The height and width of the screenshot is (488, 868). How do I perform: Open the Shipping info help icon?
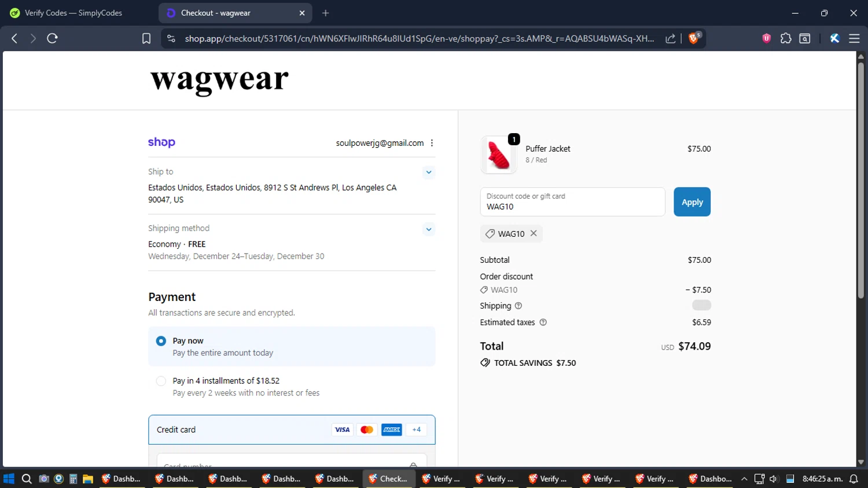coord(518,306)
